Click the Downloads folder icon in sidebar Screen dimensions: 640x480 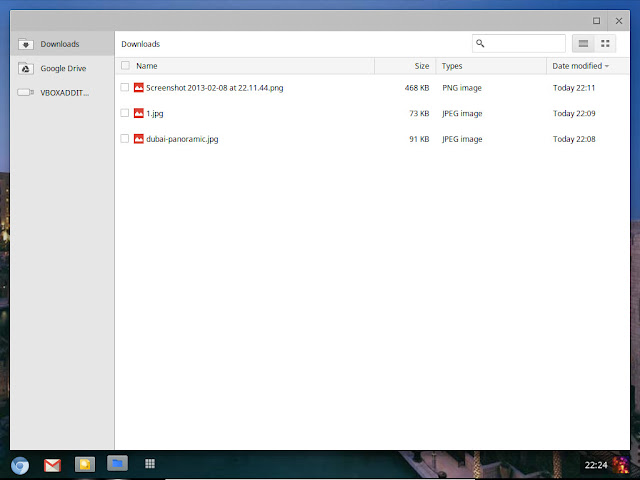26,44
